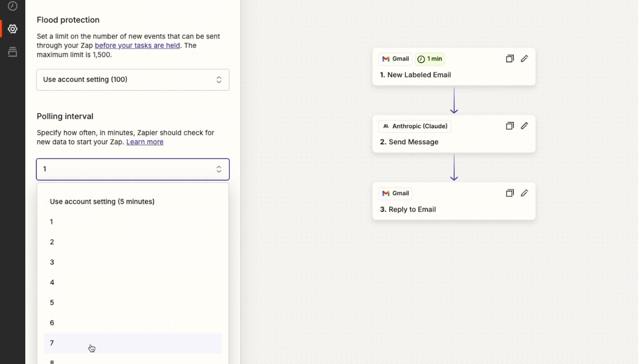This screenshot has width=638, height=364.
Task: Open 'before your tasks are held' link
Action: tap(137, 45)
